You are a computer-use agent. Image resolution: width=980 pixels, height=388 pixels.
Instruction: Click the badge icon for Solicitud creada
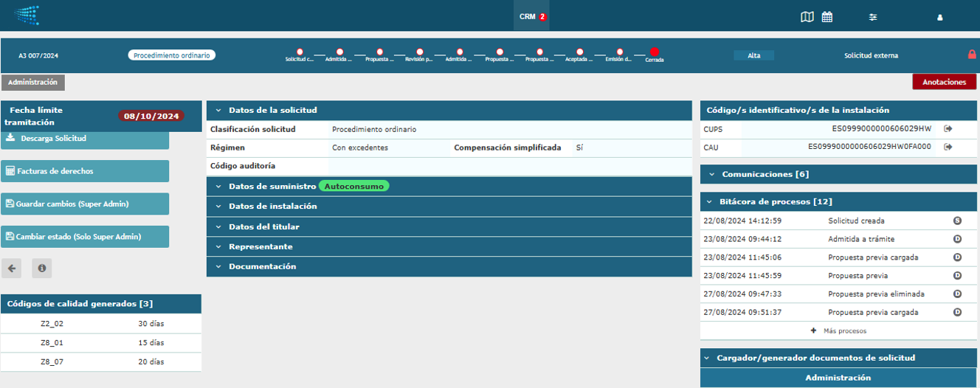tap(957, 221)
